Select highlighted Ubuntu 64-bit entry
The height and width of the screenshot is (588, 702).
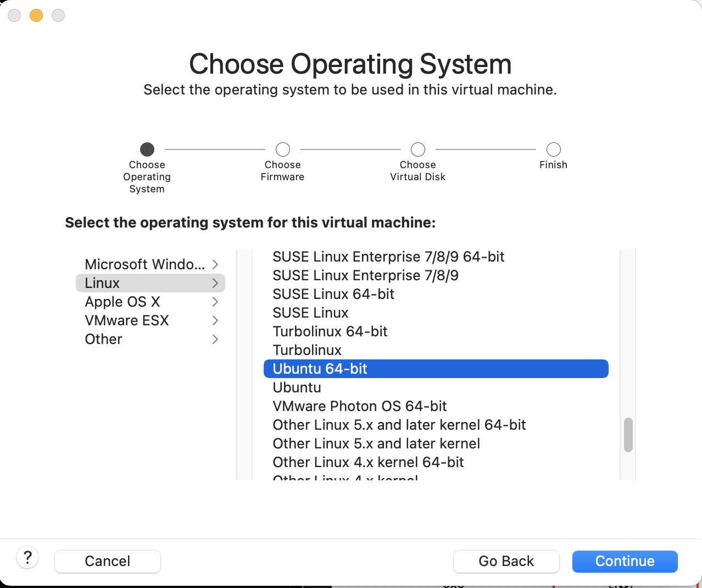436,369
